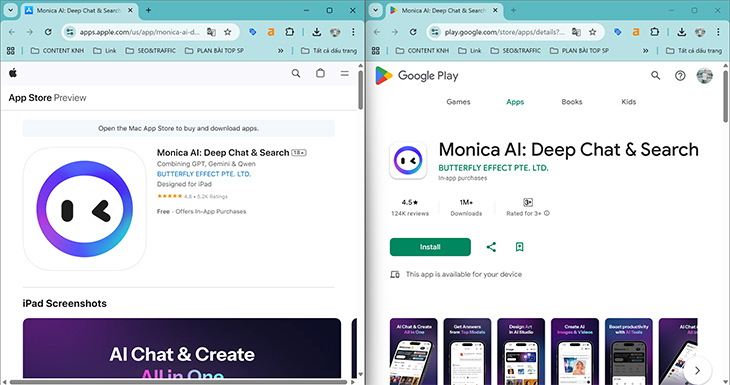This screenshot has width=730, height=385.
Task: Open extensions puzzle icon in left window
Action: click(290, 32)
